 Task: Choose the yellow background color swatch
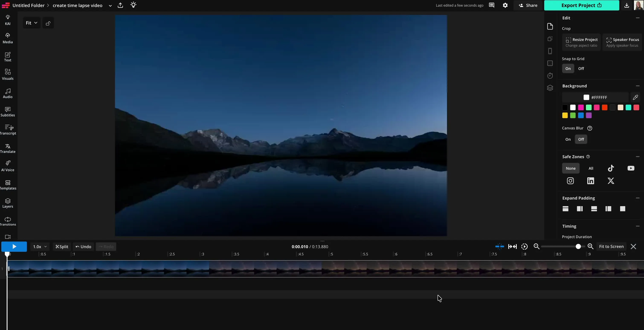tap(565, 115)
